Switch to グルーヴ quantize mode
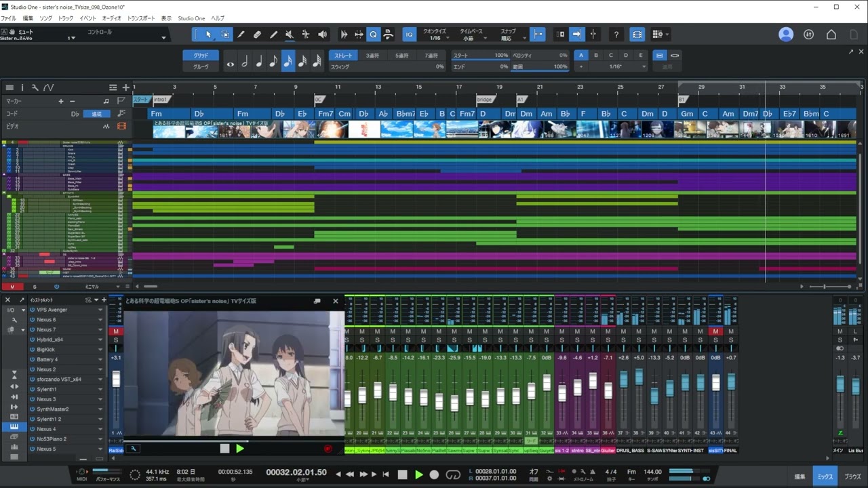 point(201,67)
